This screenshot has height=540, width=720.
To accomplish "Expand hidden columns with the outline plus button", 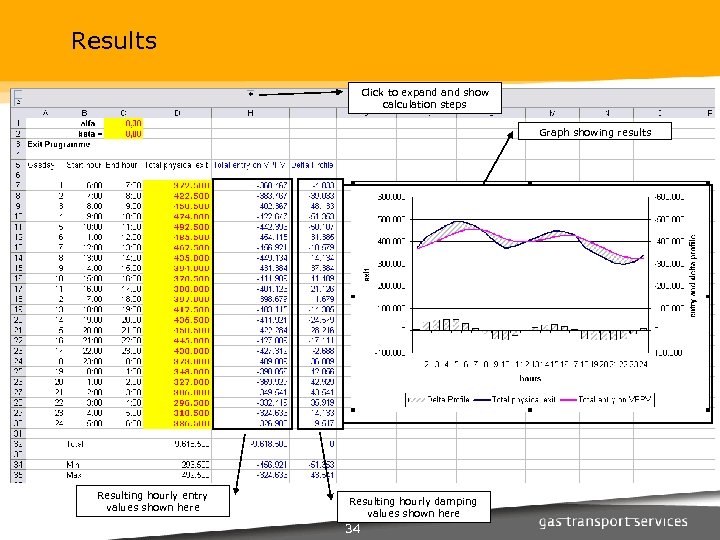I will click(251, 94).
